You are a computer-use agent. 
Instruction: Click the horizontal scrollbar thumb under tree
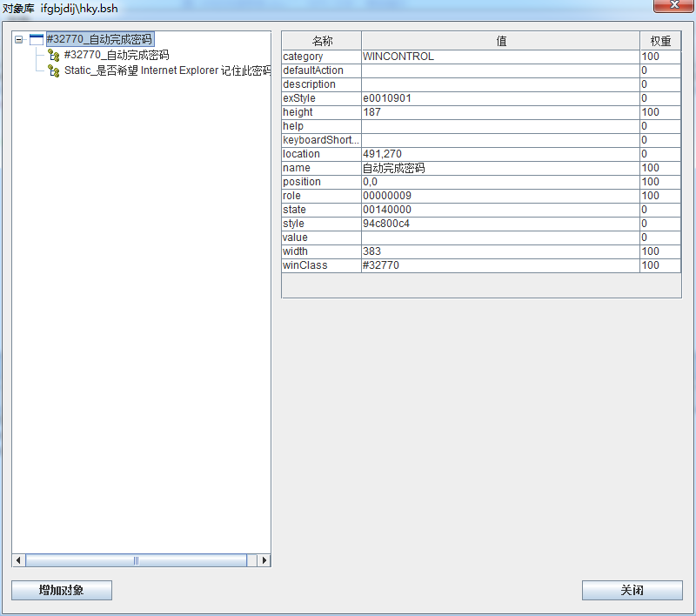(136, 560)
